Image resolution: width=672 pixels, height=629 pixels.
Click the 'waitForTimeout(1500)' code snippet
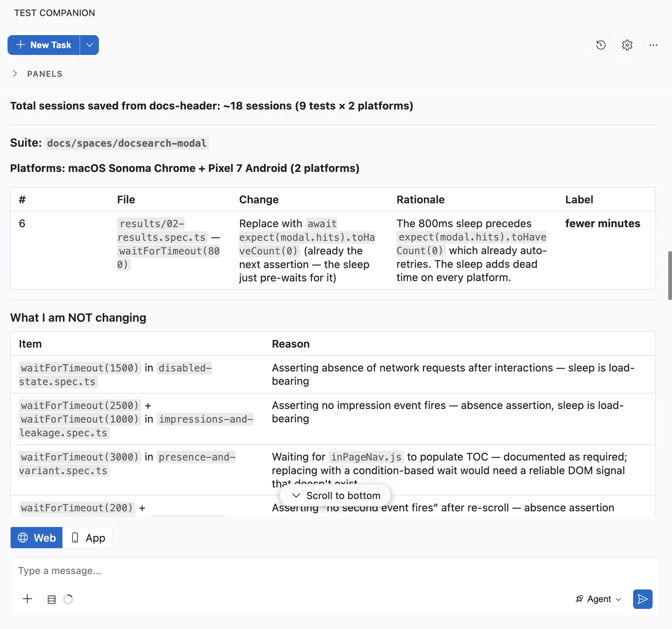80,368
